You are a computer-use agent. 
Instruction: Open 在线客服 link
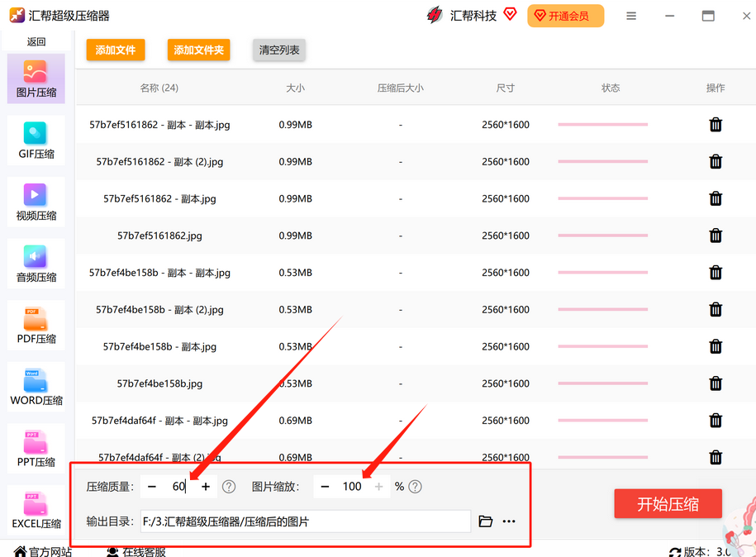(136, 551)
